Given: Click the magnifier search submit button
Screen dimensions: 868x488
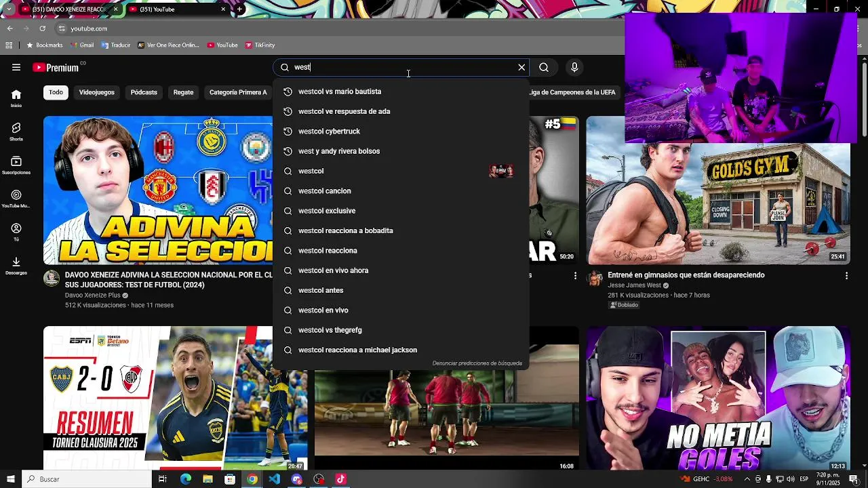Looking at the screenshot, I should (x=544, y=67).
